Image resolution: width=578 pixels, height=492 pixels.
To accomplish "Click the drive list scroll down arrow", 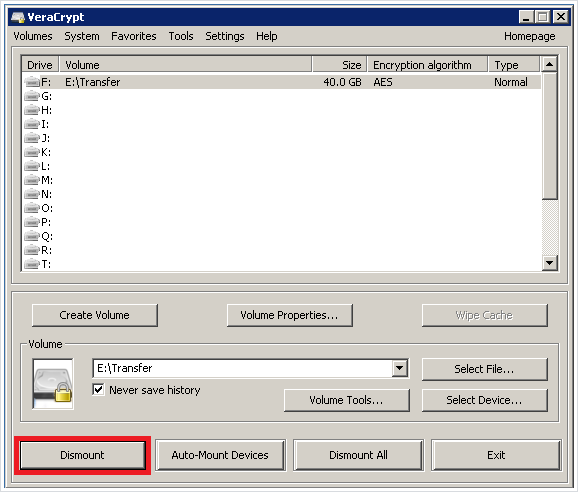I will pos(550,263).
